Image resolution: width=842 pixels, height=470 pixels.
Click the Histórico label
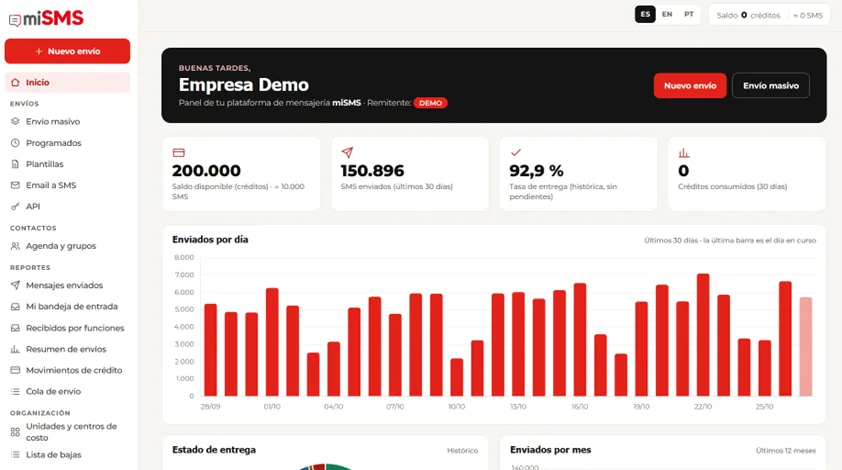tap(462, 451)
